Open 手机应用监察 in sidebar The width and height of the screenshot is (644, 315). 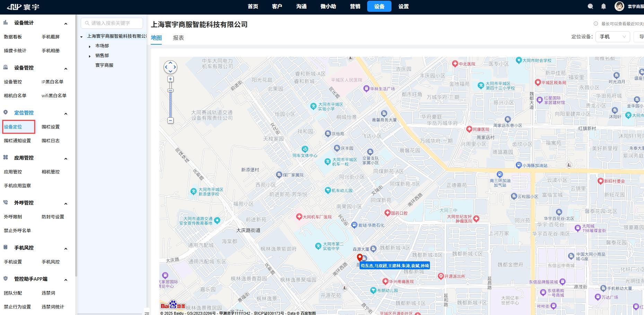(x=17, y=186)
